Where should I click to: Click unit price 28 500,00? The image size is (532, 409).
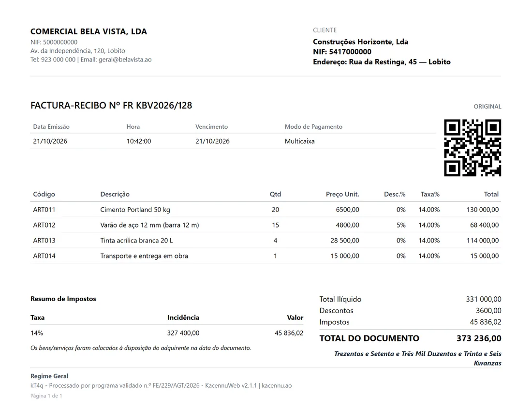[345, 241]
